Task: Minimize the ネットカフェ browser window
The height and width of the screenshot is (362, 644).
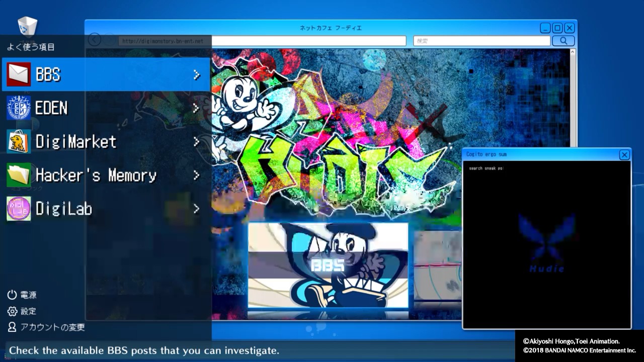Action: (545, 28)
